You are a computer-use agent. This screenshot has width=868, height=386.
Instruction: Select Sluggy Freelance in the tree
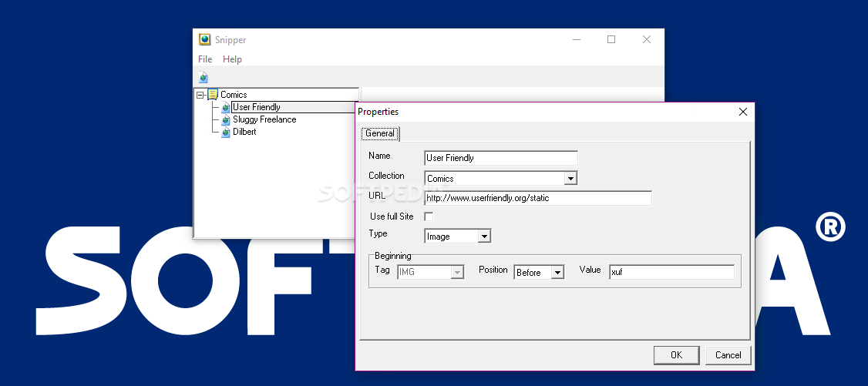264,119
